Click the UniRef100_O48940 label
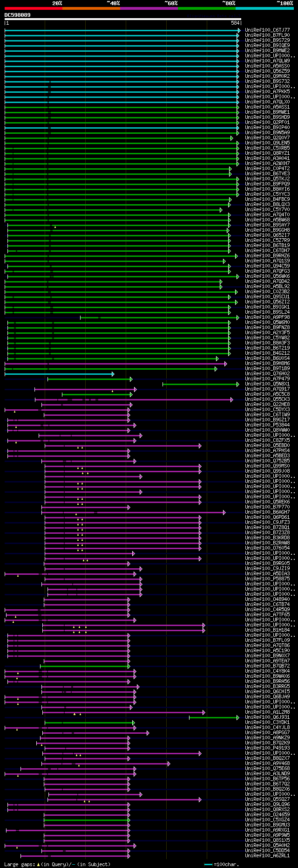This screenshot has height=868, width=298. (267, 599)
